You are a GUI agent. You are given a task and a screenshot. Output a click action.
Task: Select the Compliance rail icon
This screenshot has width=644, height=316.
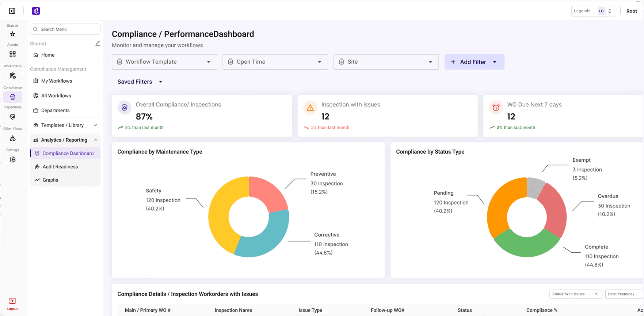point(12,97)
